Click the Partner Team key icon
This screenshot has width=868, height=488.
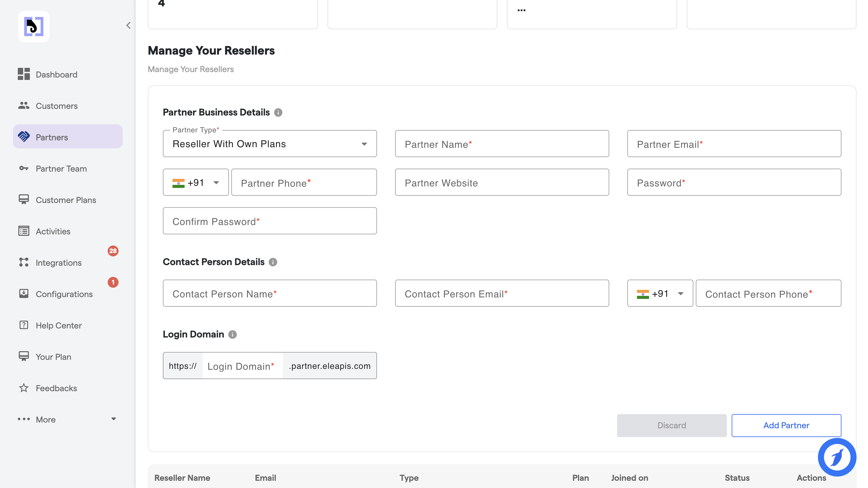pos(24,168)
